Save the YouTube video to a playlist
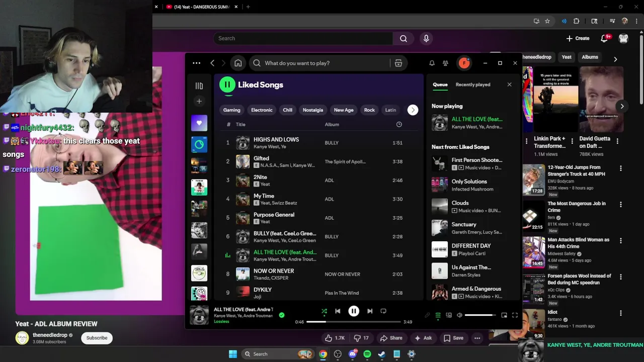644x362 pixels. [x=453, y=338]
